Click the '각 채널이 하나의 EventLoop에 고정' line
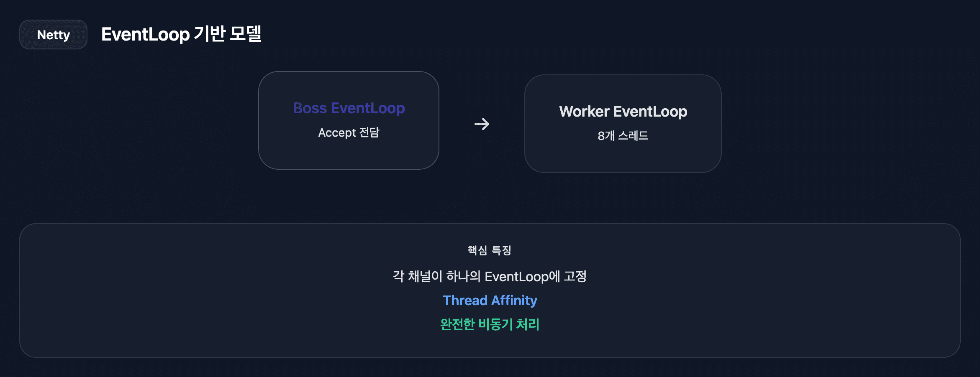Viewport: 980px width, 377px height. coord(489,276)
